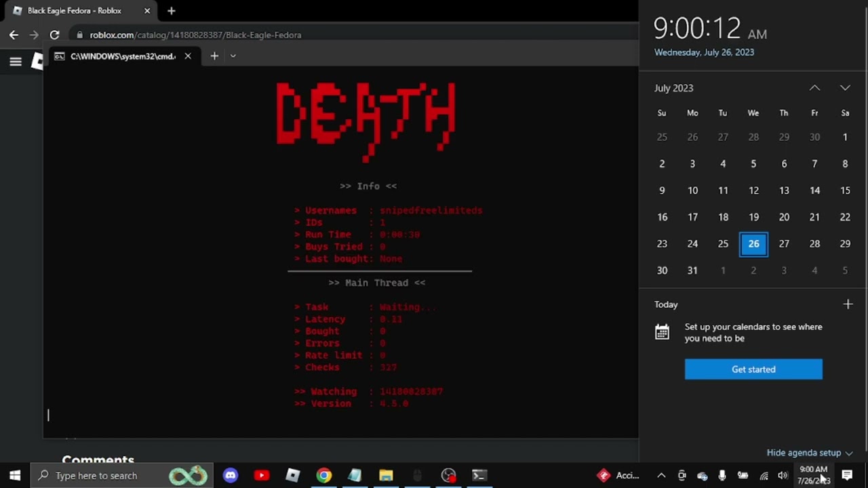The width and height of the screenshot is (868, 488).
Task: Select grayed June 28 in the calendar
Action: pyautogui.click(x=753, y=137)
